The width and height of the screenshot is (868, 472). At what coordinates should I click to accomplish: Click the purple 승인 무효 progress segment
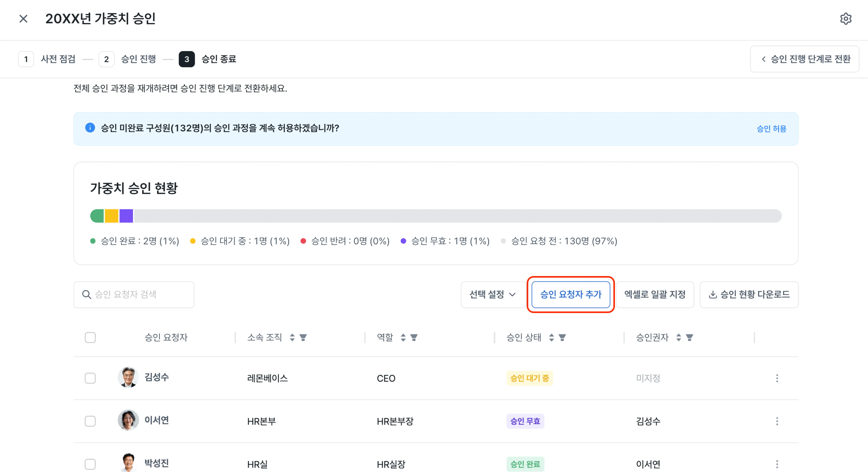coord(126,216)
